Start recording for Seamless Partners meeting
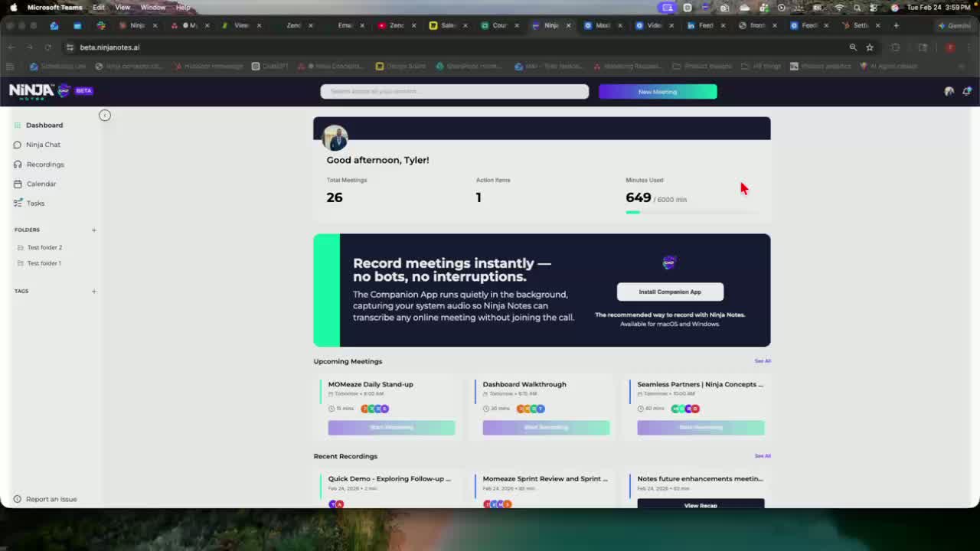This screenshot has width=980, height=551. [x=701, y=428]
